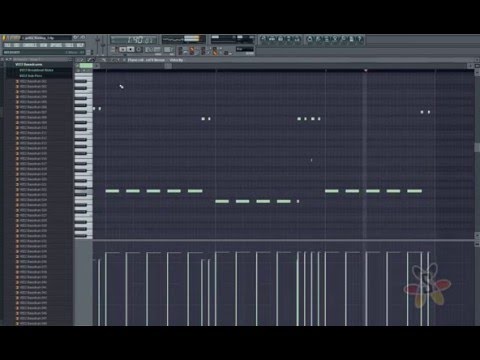Open the Velocity event selector in piano roll
The height and width of the screenshot is (360, 480).
point(176,60)
